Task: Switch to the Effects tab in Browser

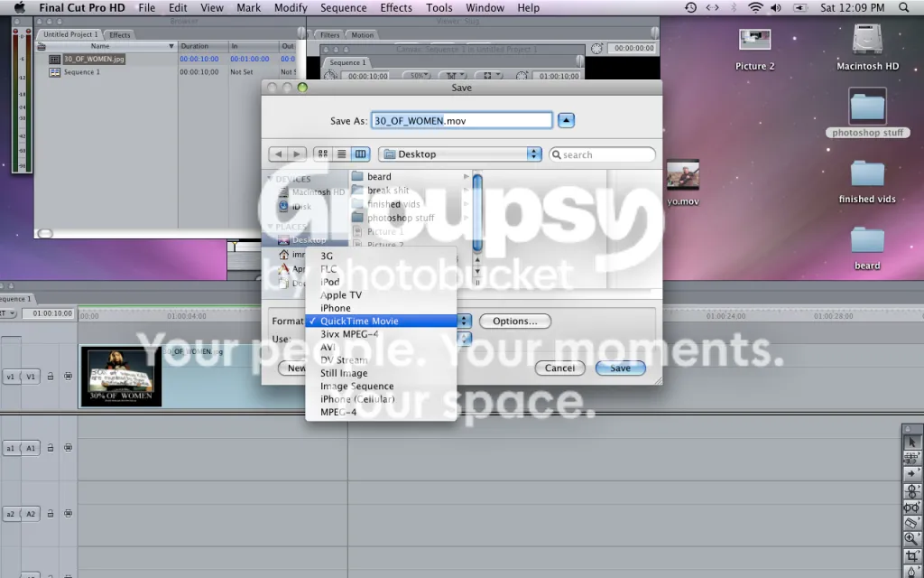Action: (x=120, y=35)
